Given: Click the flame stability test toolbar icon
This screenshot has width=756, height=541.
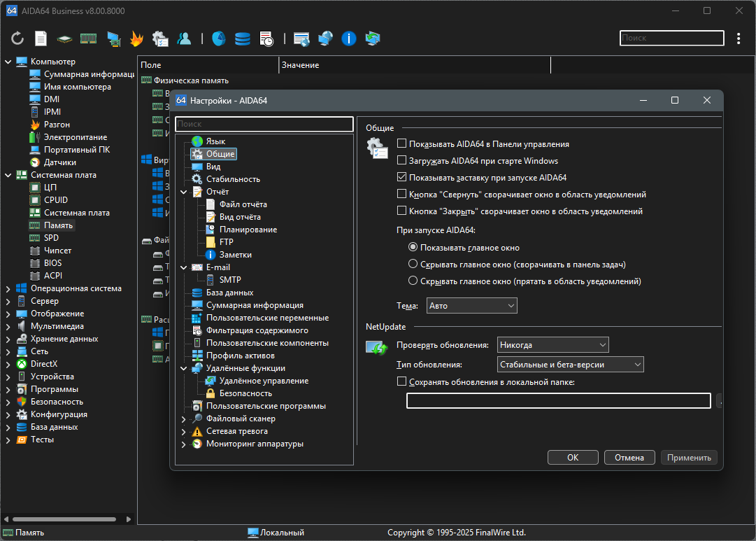Looking at the screenshot, I should [x=136, y=38].
